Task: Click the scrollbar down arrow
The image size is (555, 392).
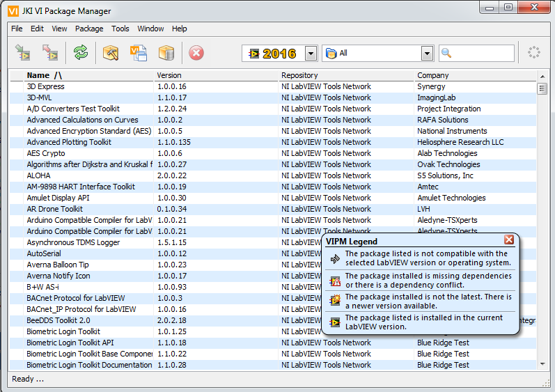Action: pos(542,363)
